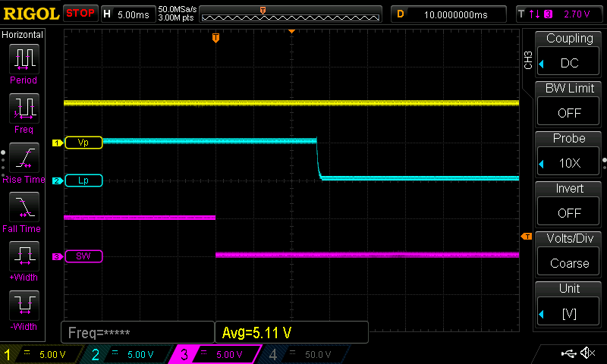Click the speaker mute icon
This screenshot has width=607, height=364.
pyautogui.click(x=587, y=353)
